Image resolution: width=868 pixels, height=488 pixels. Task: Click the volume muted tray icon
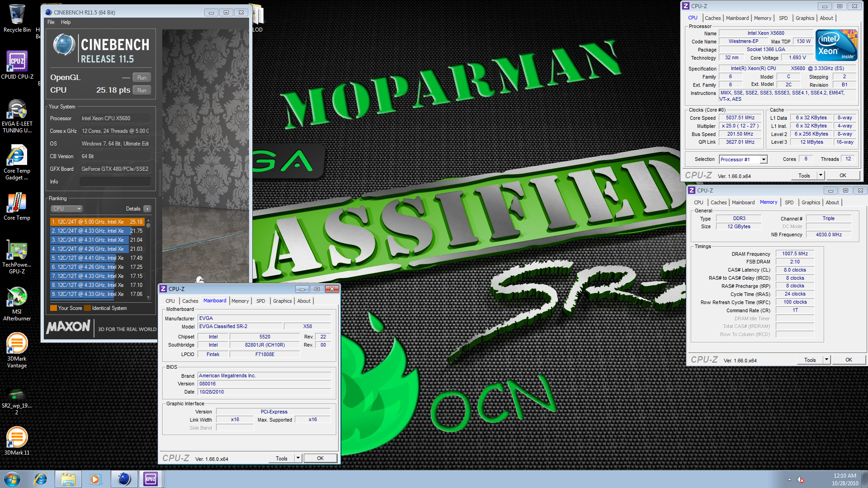coord(801,479)
